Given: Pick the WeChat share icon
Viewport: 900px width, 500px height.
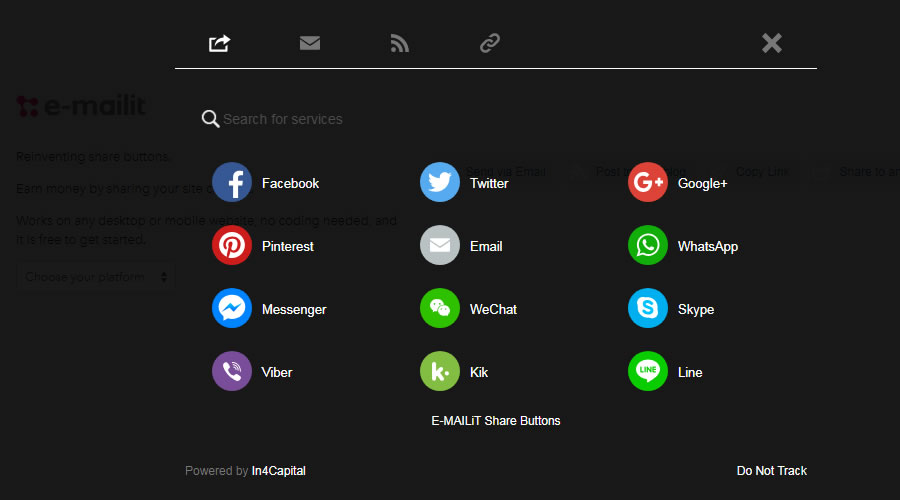Looking at the screenshot, I should pos(440,309).
